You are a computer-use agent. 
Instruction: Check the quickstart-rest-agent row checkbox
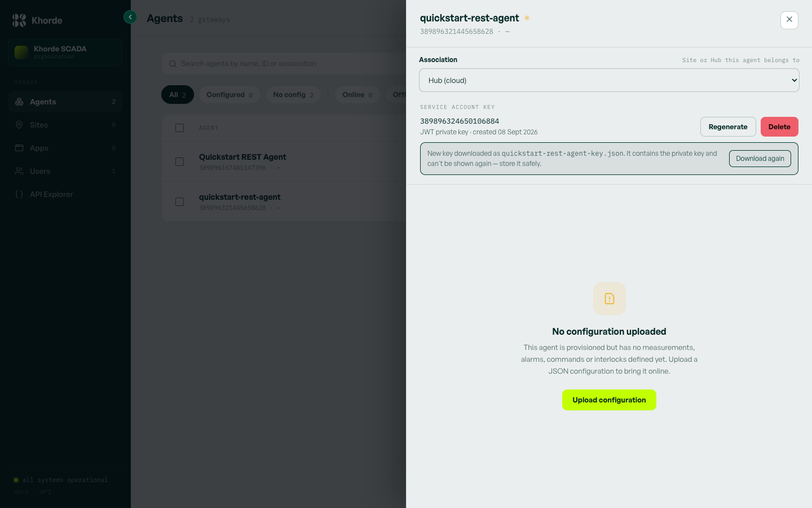click(180, 202)
